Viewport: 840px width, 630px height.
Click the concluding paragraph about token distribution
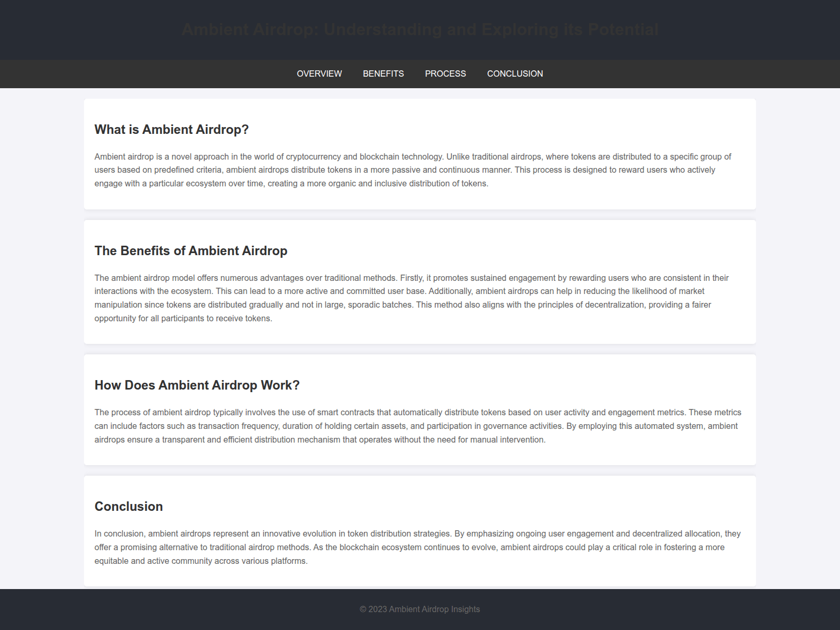[417, 547]
